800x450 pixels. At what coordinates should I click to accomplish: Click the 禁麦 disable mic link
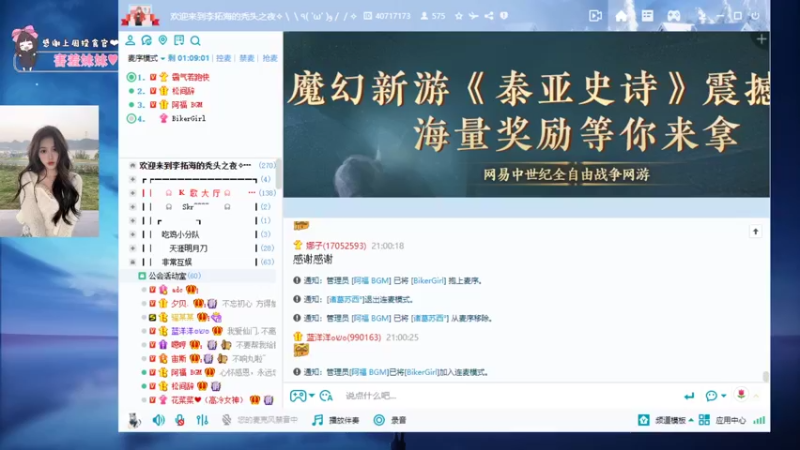tap(247, 58)
